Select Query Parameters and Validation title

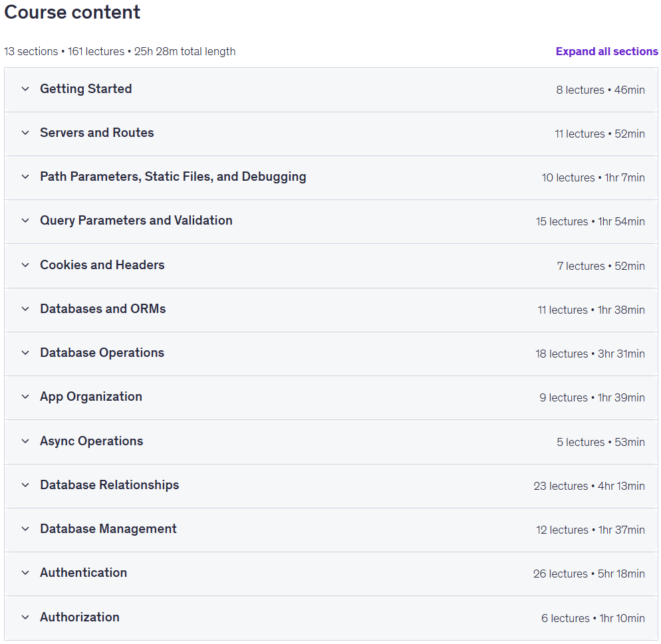point(136,220)
